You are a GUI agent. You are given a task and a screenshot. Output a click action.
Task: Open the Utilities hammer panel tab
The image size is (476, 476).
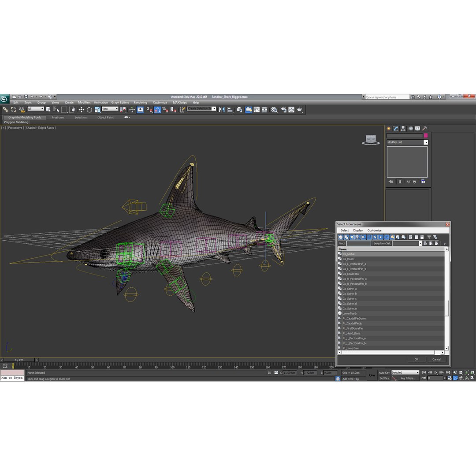425,128
